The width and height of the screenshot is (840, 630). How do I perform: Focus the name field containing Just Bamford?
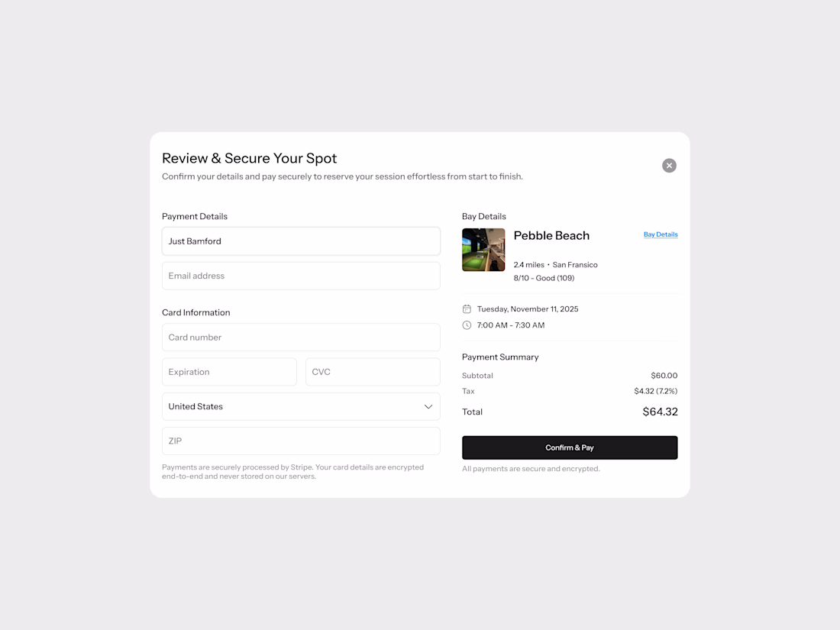point(301,241)
